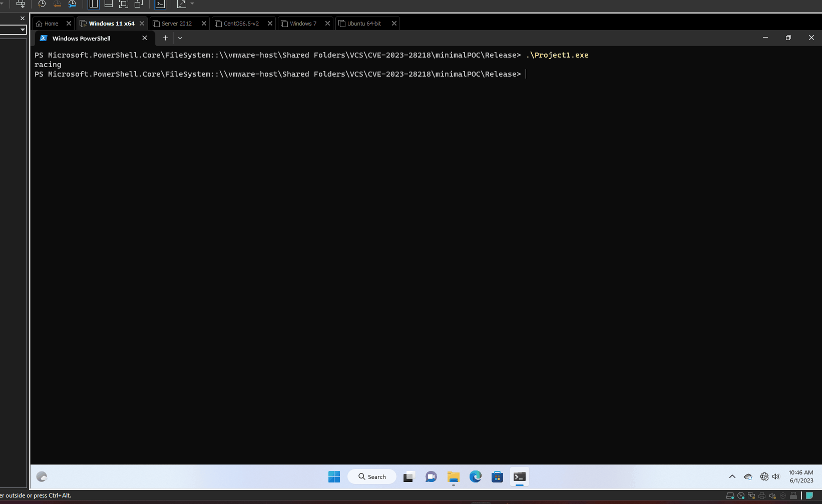This screenshot has width=822, height=504.
Task: Click the Terminal icon in taskbar
Action: coord(520,477)
